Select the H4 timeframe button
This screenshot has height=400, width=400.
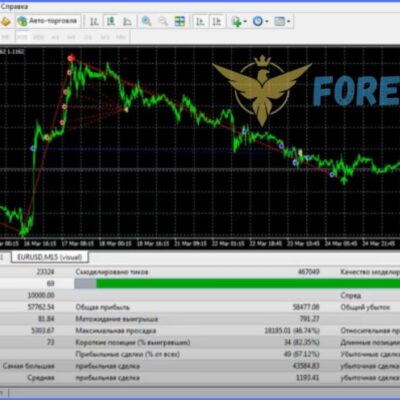pyautogui.click(x=71, y=37)
